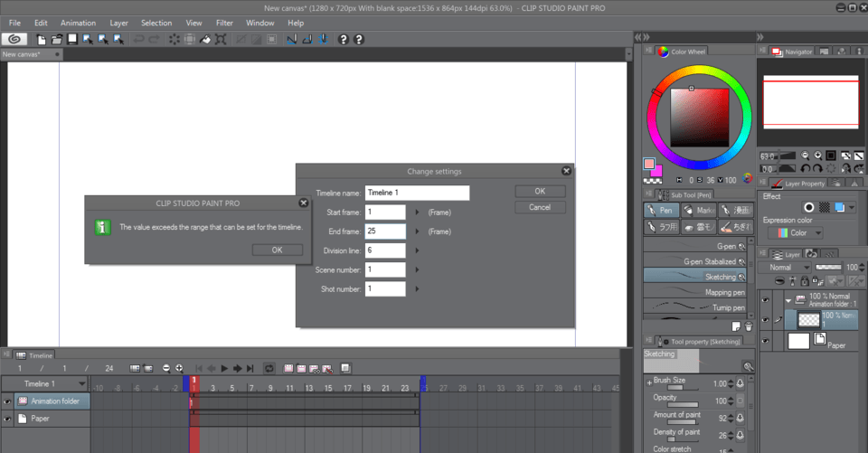The image size is (868, 453).
Task: Click OK on the range warning message
Action: (x=277, y=250)
